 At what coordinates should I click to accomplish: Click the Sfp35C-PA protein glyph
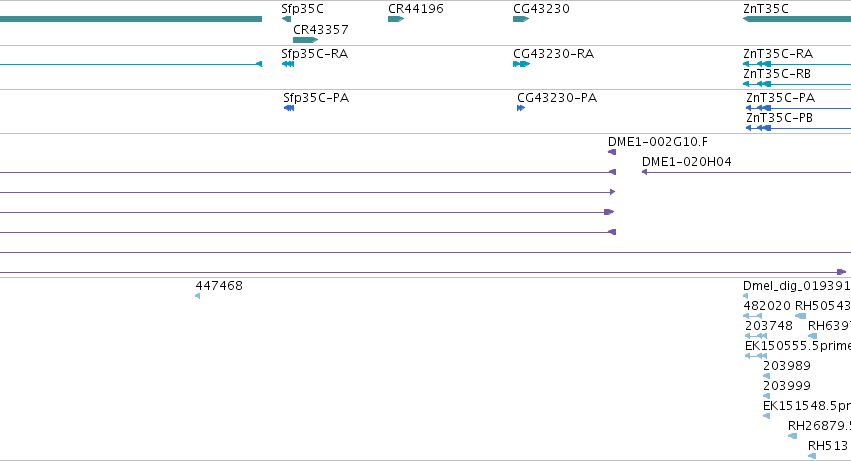(x=289, y=108)
